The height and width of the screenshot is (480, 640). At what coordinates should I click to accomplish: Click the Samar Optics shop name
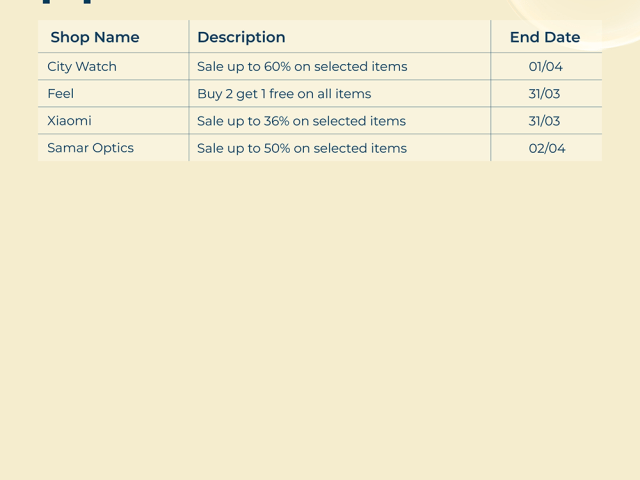point(90,148)
